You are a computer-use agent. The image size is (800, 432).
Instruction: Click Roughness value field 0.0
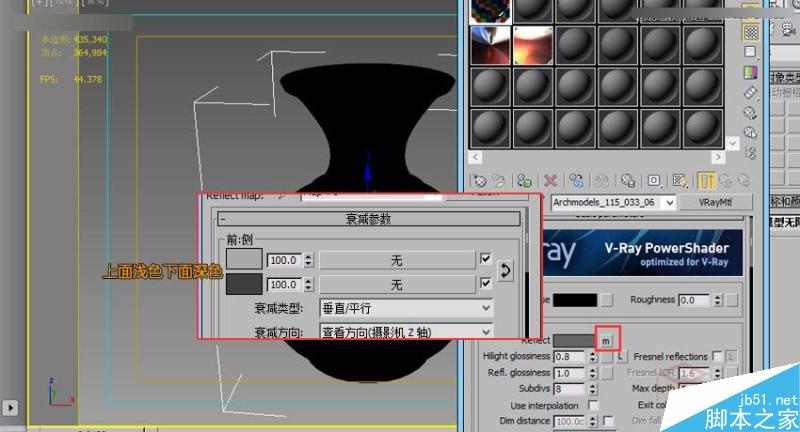pos(694,300)
